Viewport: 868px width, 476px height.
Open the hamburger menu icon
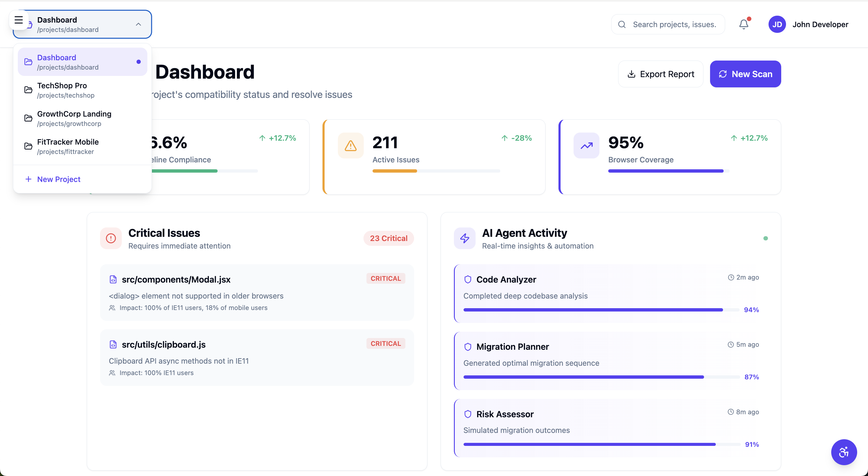(18, 20)
